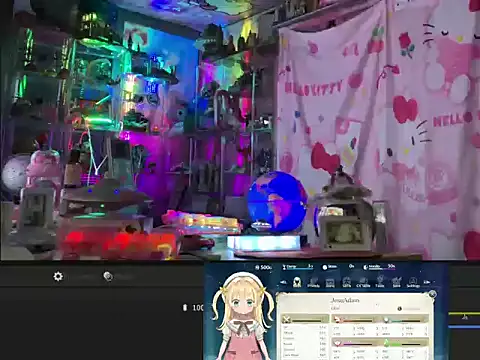Click the crossed swords stat header icon
480x360 pixels.
point(286,320)
